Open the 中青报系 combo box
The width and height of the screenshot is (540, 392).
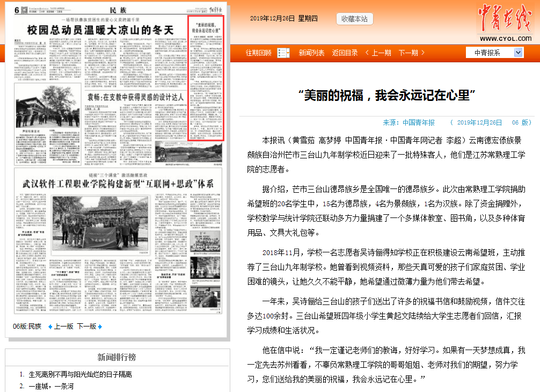[494, 53]
